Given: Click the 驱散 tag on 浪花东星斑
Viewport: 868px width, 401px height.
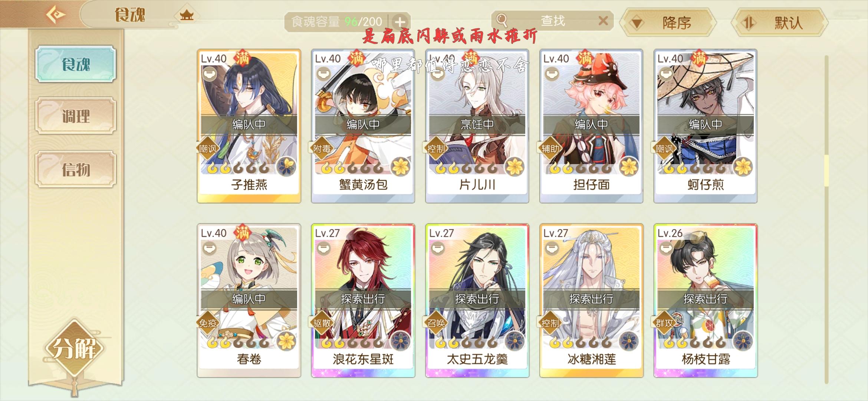Looking at the screenshot, I should tap(322, 323).
